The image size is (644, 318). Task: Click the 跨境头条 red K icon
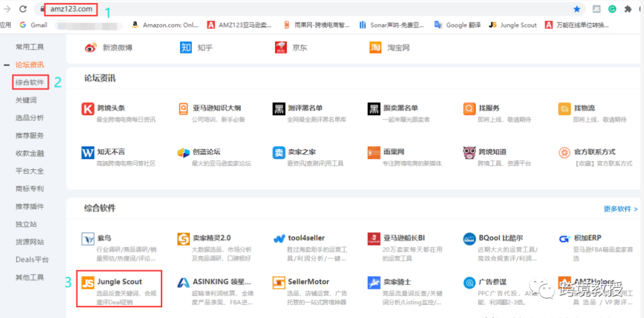pyautogui.click(x=88, y=109)
